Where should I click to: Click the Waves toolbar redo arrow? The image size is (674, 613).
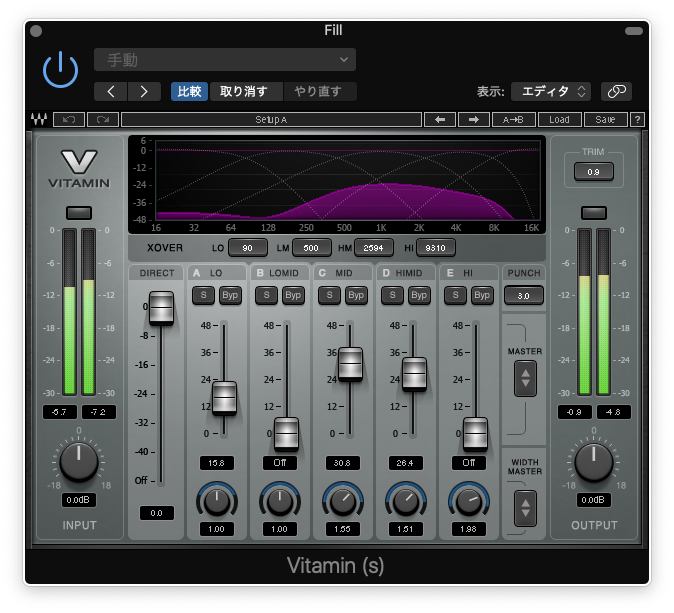tap(103, 120)
